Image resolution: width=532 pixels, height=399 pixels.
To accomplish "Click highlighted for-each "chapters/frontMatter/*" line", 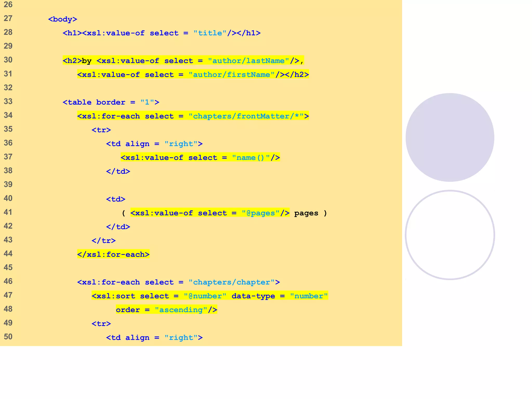I will pyautogui.click(x=193, y=116).
